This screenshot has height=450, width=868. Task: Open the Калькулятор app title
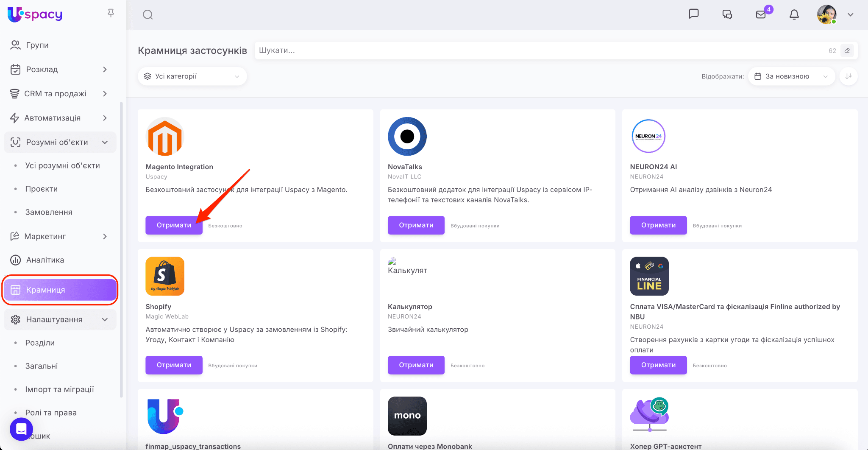coord(410,307)
